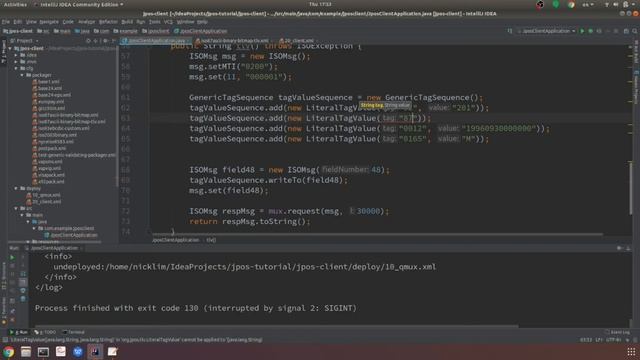
Task: Select JposClientApplication in the project tree
Action: [71, 235]
